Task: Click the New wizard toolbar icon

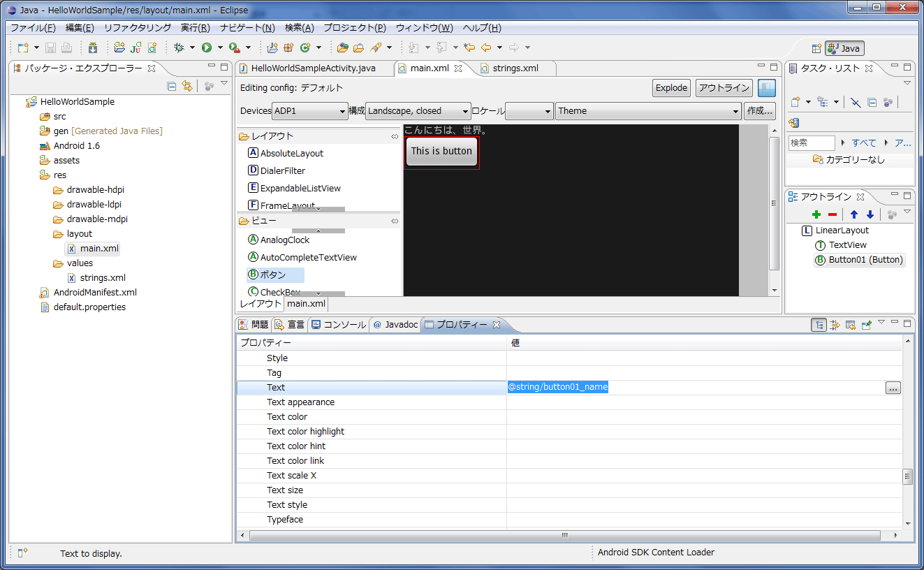Action: (x=24, y=47)
